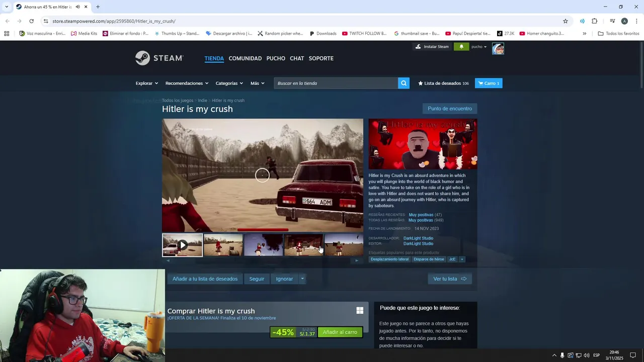Open Lista de deseados wishlist
The width and height of the screenshot is (644, 362).
coord(443,83)
